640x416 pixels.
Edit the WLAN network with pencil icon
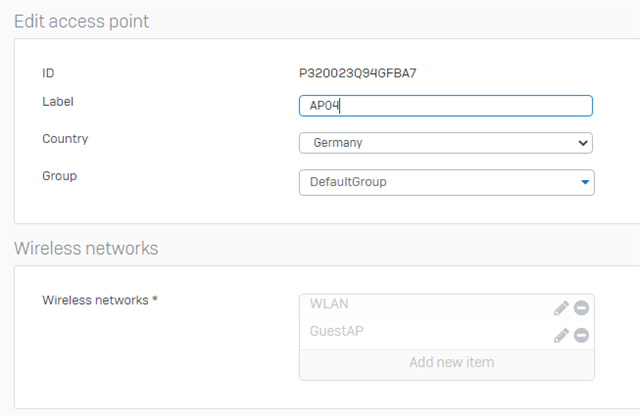pos(561,308)
